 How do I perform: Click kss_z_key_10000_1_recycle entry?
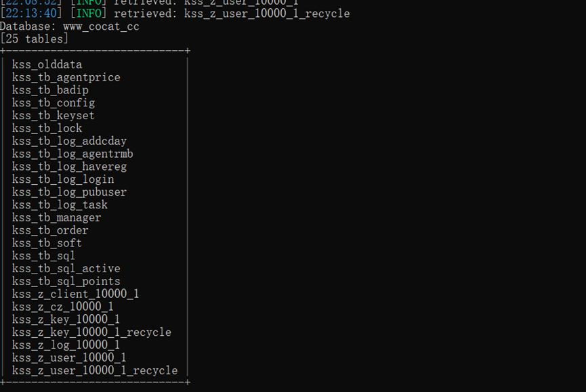(91, 332)
